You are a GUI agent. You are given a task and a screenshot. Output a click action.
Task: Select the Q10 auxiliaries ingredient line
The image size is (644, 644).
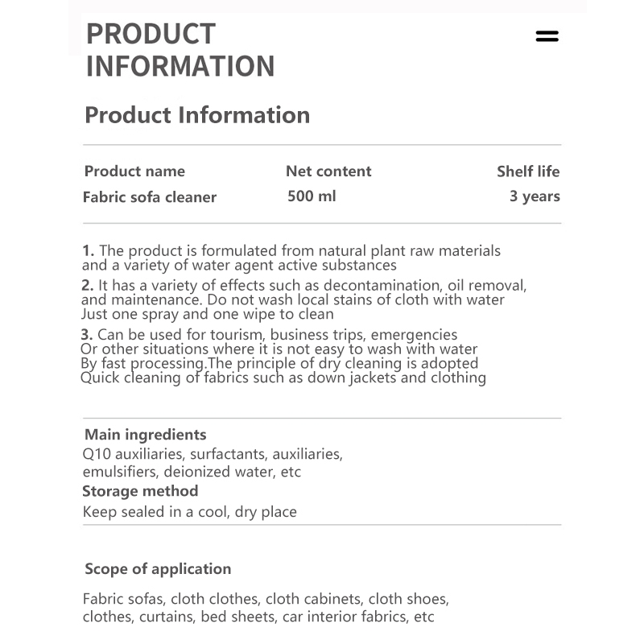[213, 454]
